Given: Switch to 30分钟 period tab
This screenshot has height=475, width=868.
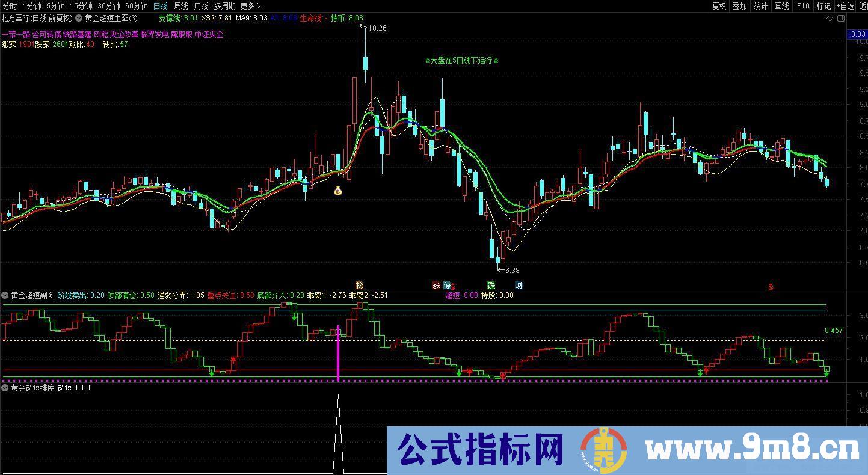Looking at the screenshot, I should coord(108,6).
